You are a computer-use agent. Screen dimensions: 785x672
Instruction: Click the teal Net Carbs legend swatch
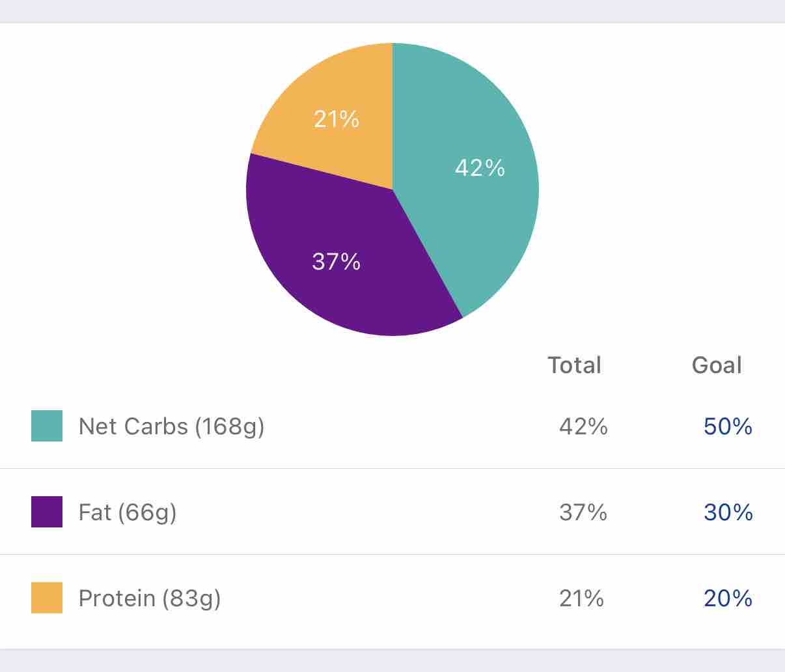[x=47, y=426]
